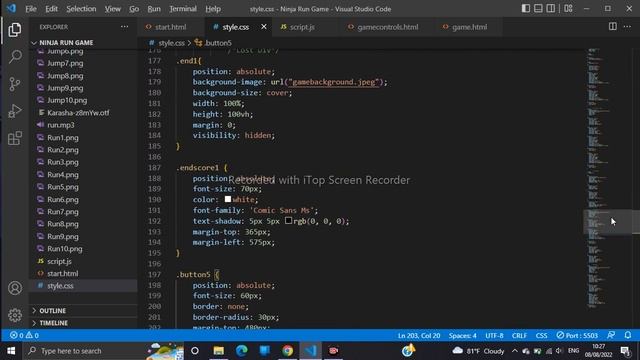
Task: Open File menu
Action: point(31,9)
